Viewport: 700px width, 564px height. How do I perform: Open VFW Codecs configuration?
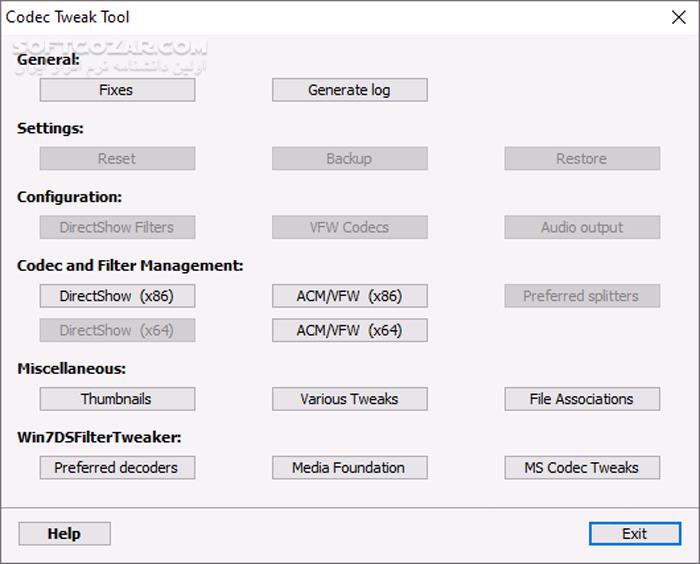pyautogui.click(x=350, y=227)
